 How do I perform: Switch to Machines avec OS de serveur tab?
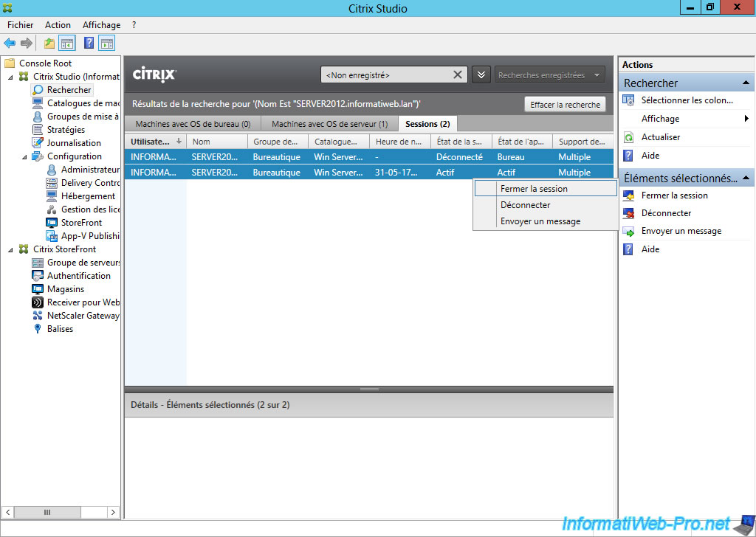[x=330, y=124]
